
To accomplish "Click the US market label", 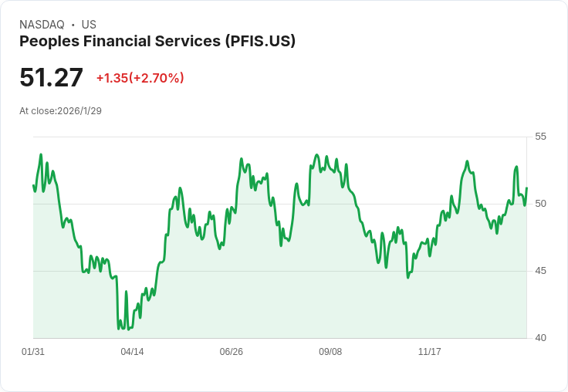I will pos(89,25).
